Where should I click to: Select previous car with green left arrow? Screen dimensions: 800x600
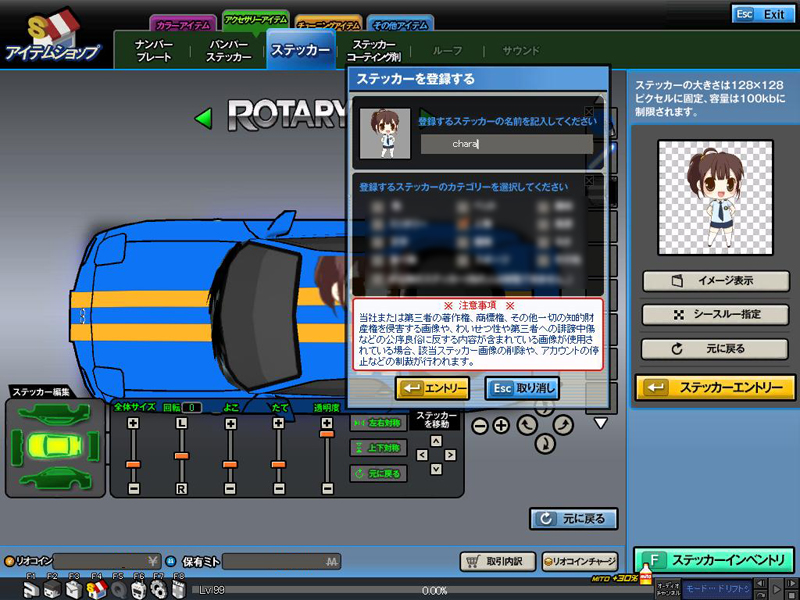[204, 118]
